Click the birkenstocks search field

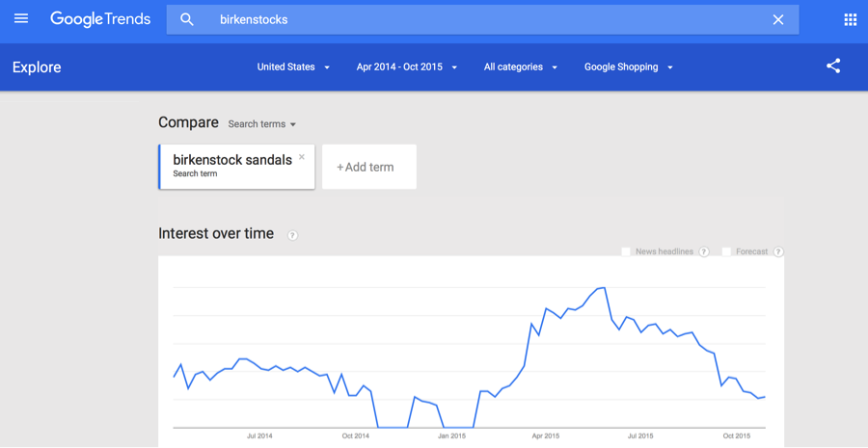click(x=482, y=20)
